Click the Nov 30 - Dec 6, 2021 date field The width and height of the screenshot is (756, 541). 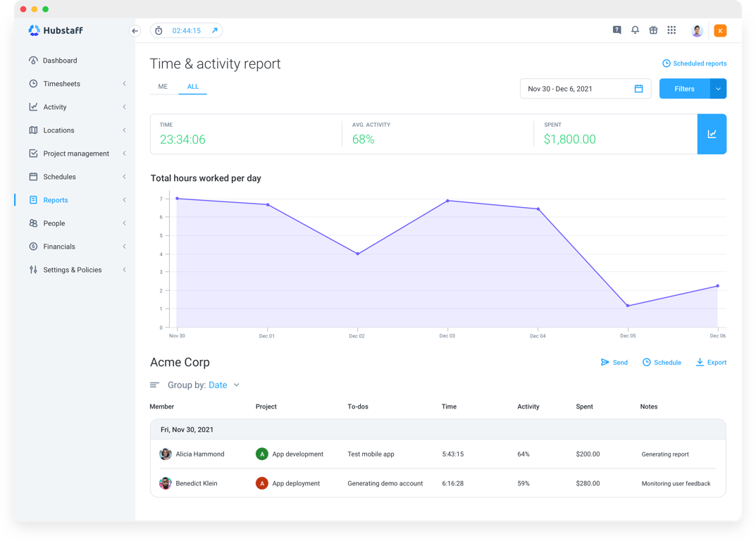pyautogui.click(x=585, y=89)
